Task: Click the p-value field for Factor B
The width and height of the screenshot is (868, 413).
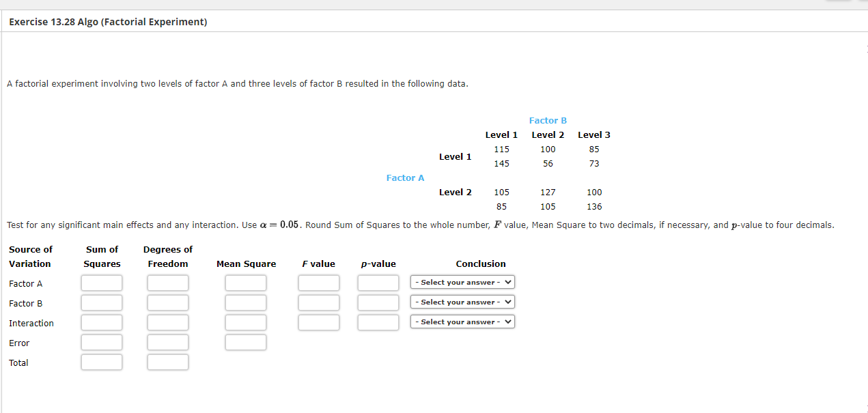Action: coord(378,302)
